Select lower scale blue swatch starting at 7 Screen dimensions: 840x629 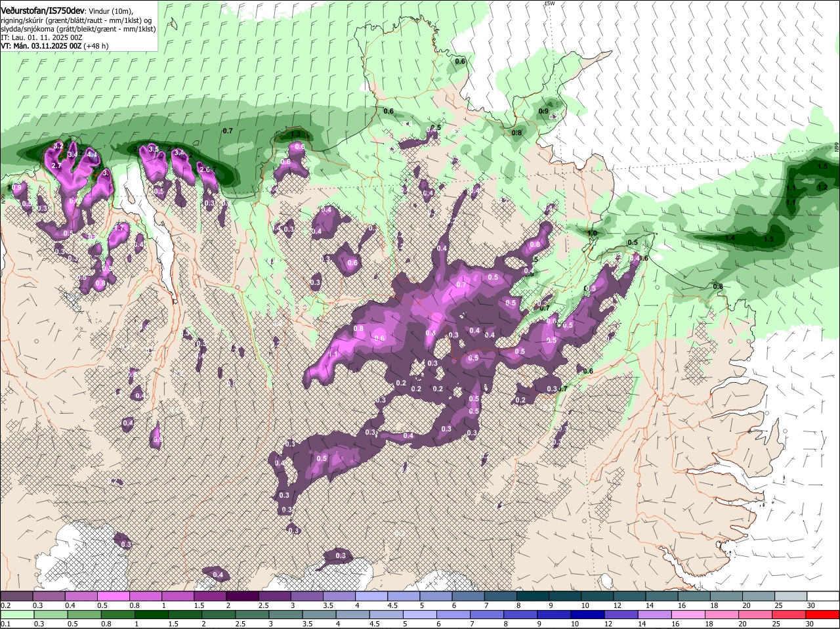coord(488,615)
